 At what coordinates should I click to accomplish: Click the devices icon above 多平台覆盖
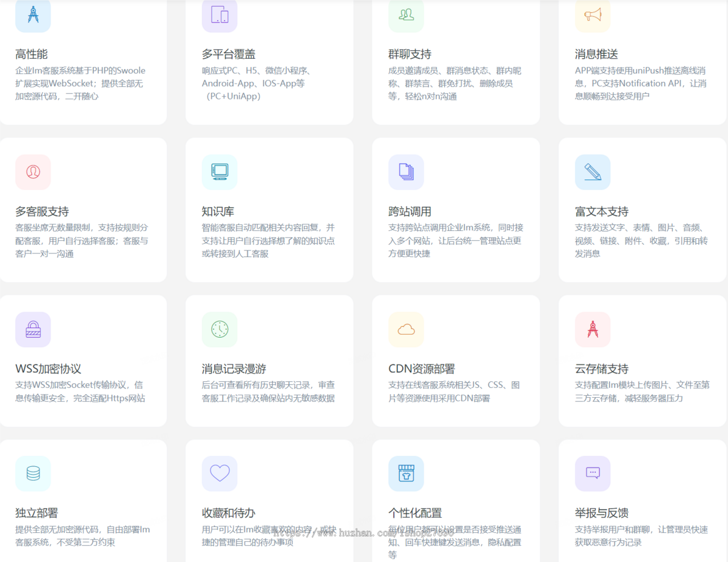(x=220, y=14)
